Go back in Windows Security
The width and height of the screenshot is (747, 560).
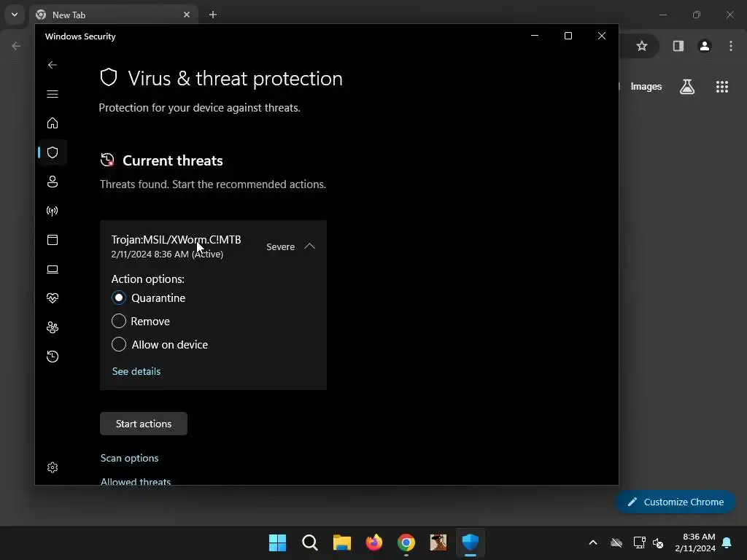(53, 65)
